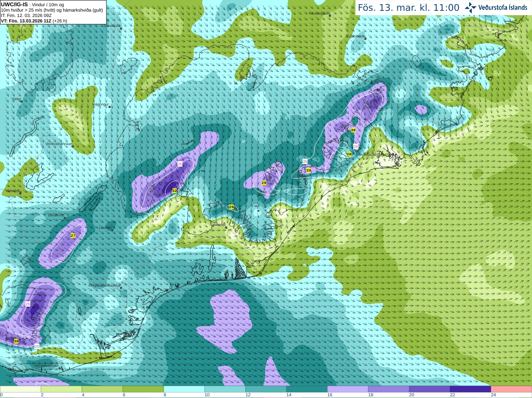Click the 14–16 m/s legend color swatch
This screenshot has width=532, height=398.
(x=307, y=389)
